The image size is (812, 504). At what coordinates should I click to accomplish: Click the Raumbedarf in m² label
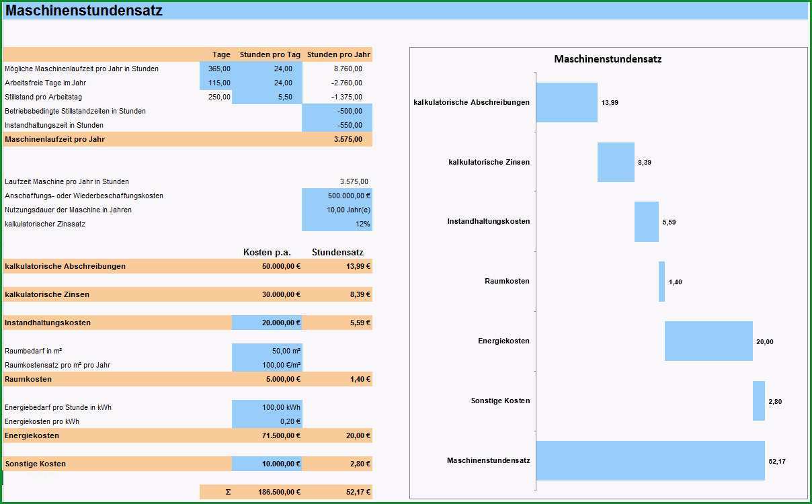pyautogui.click(x=34, y=351)
